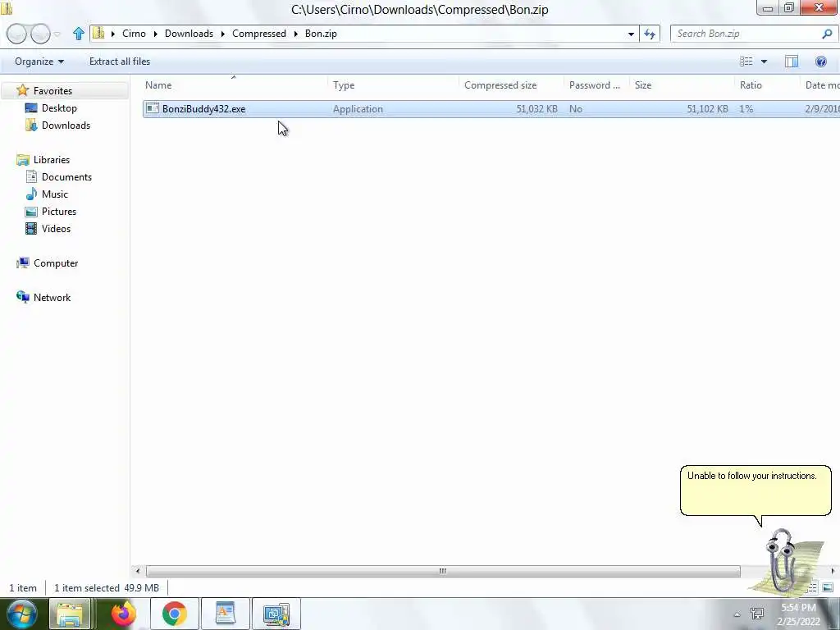Click horizontal scrollbar left arrow
This screenshot has width=840, height=630.
click(x=138, y=571)
